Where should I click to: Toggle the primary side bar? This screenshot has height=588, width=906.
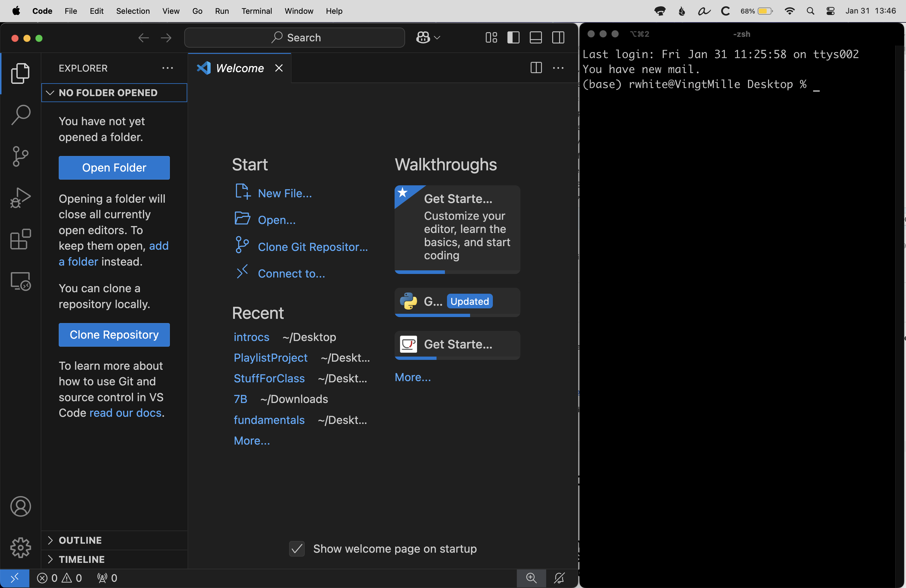coord(513,37)
